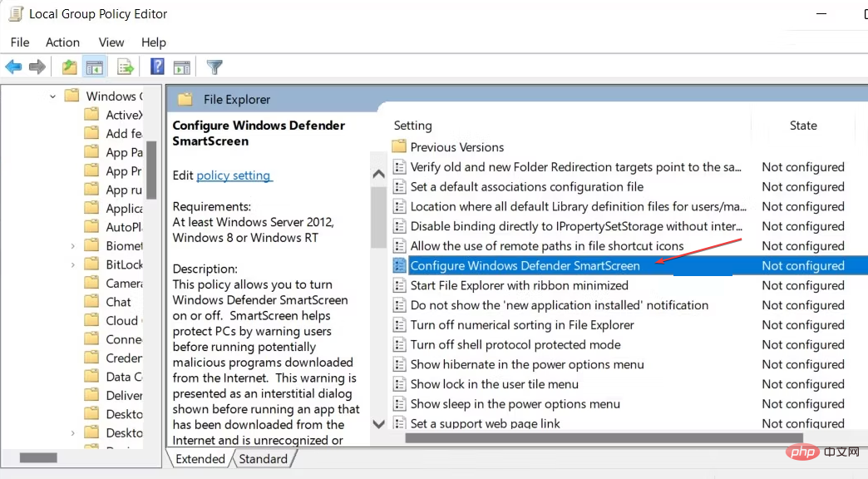868x479 pixels.
Task: Switch to the Standard tab
Action: pyautogui.click(x=264, y=459)
